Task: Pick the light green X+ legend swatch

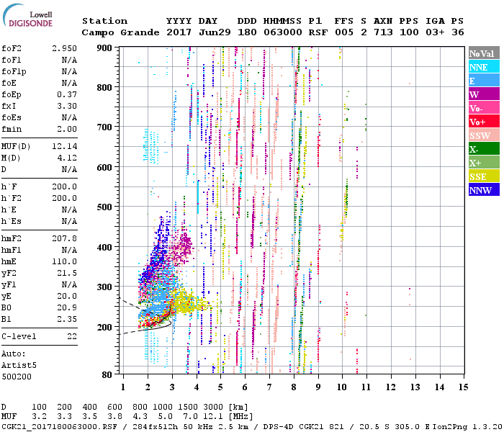Action: point(484,163)
